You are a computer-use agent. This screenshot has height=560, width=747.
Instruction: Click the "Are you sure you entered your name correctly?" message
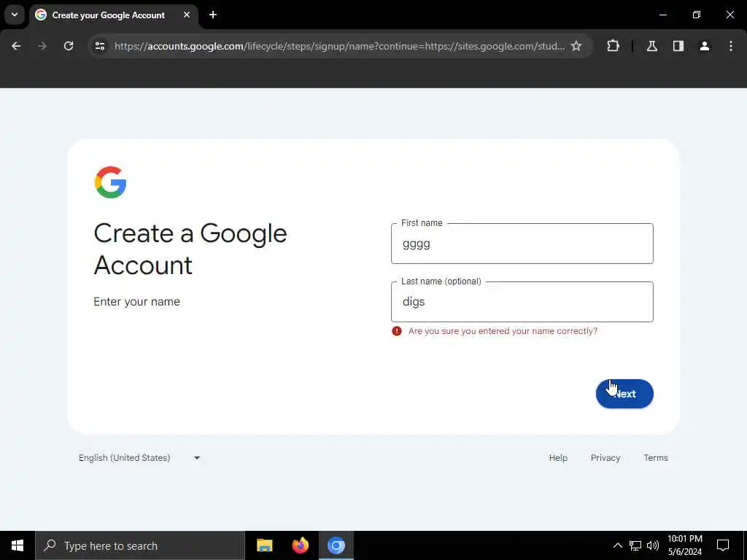503,331
